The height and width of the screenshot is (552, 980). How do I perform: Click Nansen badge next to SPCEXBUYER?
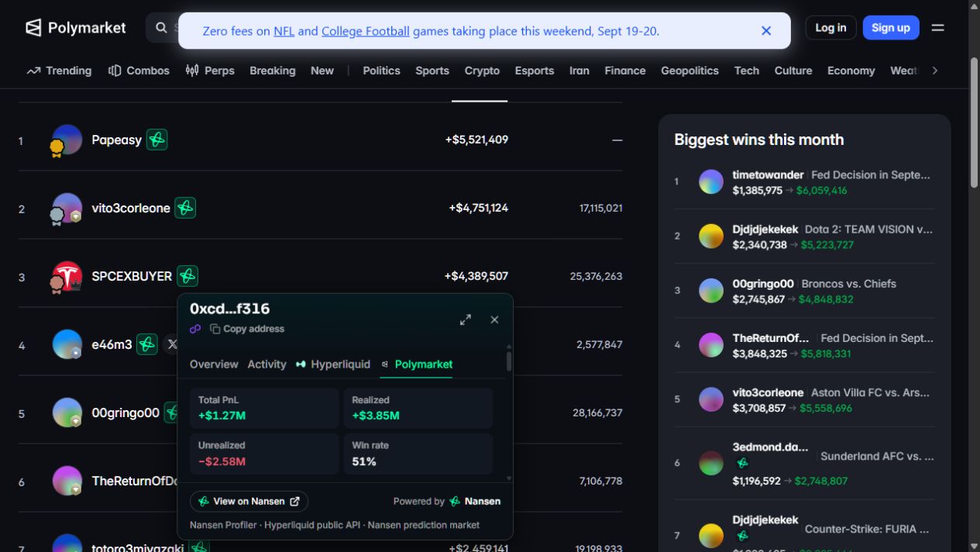point(187,276)
